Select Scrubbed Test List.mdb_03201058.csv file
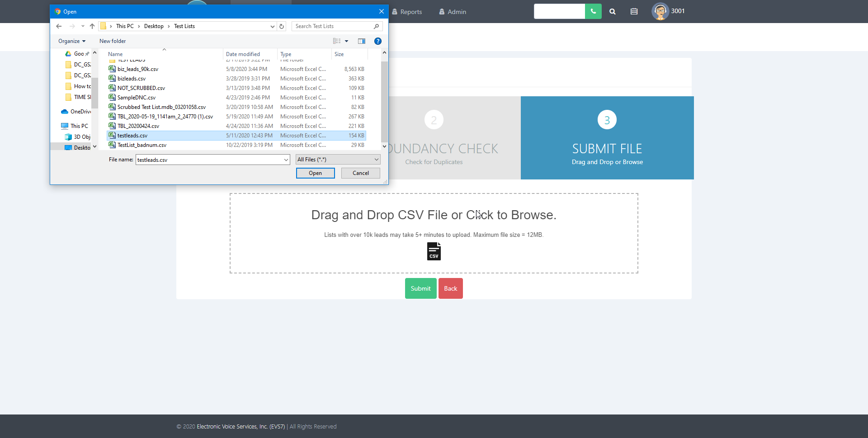Screen dimensions: 868x438 [236, 107]
